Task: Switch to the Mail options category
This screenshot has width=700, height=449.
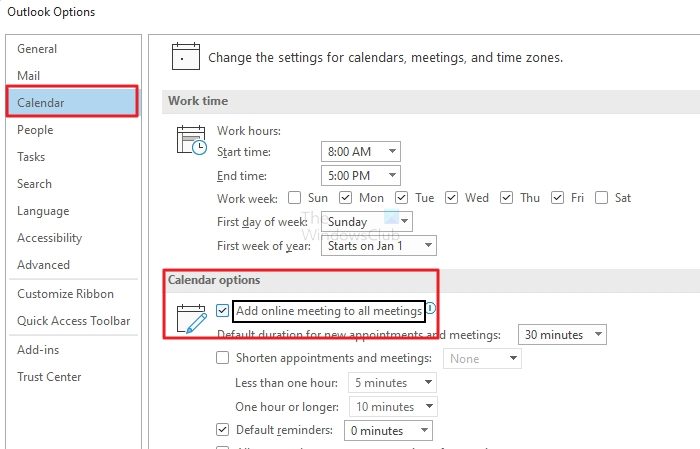Action: (x=29, y=76)
